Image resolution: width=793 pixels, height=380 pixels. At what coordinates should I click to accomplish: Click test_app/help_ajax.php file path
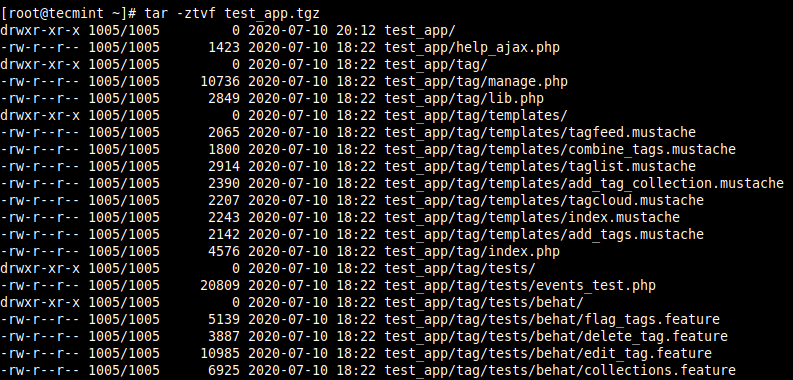472,48
